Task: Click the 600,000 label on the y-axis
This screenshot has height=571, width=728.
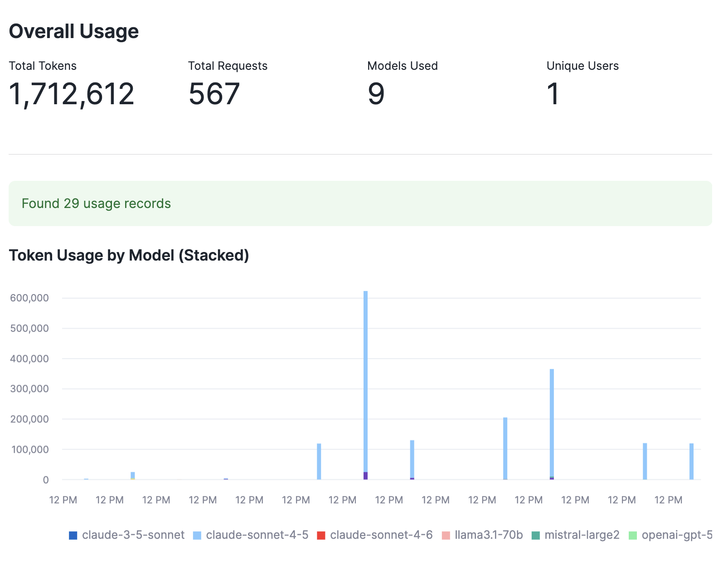Action: tap(29, 298)
